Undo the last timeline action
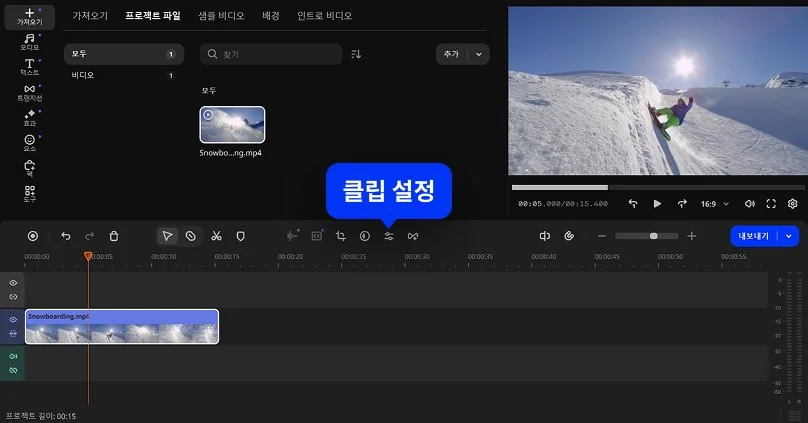Screen dimensions: 808x423 point(66,236)
